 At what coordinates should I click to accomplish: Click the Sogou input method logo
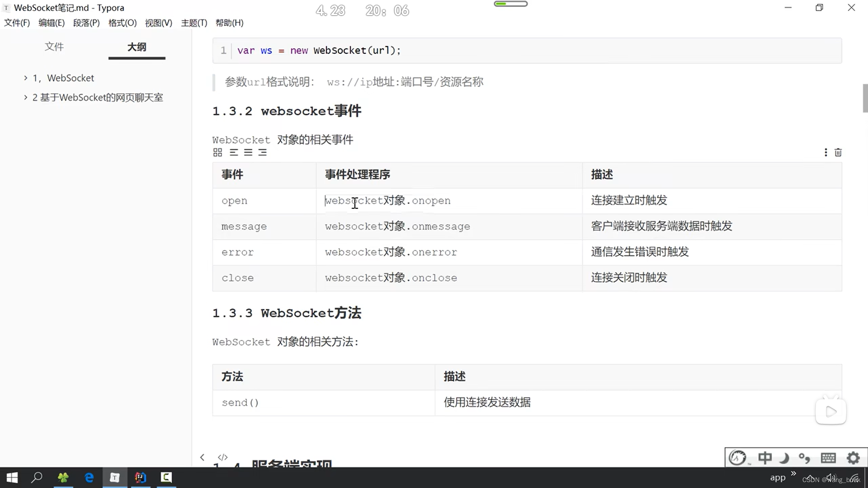pos(738,458)
